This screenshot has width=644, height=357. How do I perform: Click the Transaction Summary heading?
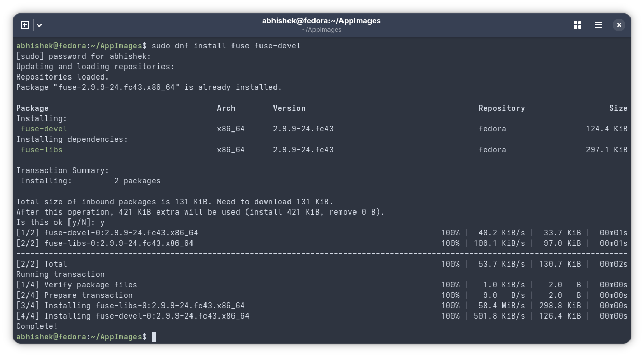click(62, 170)
